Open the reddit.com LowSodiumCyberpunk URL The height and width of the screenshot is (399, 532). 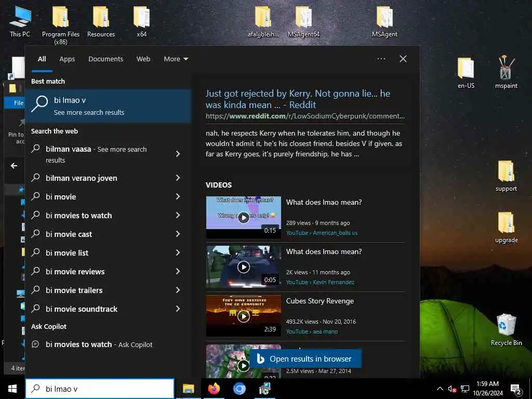coord(305,116)
